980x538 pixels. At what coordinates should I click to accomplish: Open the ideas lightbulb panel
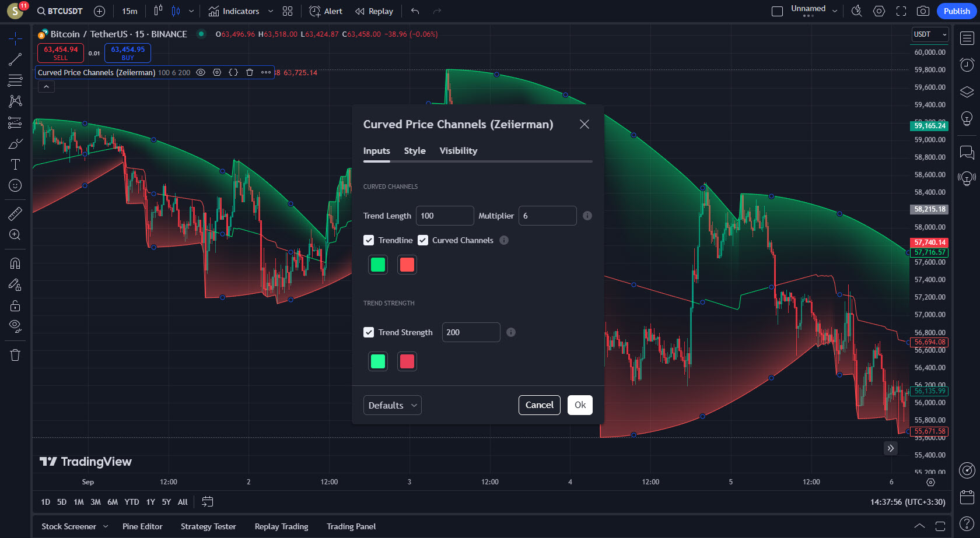tap(967, 119)
